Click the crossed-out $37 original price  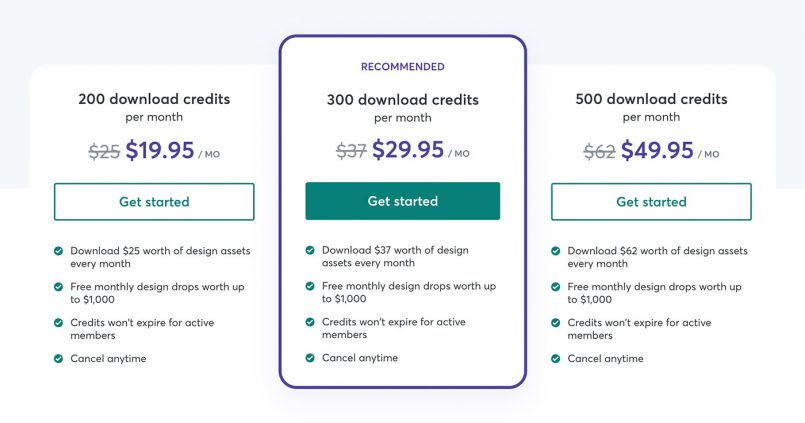[x=351, y=151]
